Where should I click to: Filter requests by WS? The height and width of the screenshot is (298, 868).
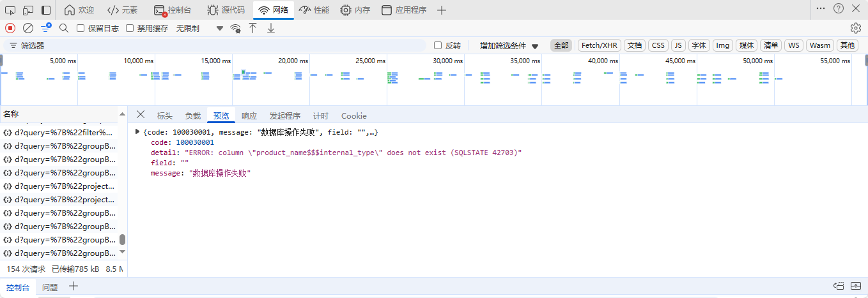tap(794, 45)
